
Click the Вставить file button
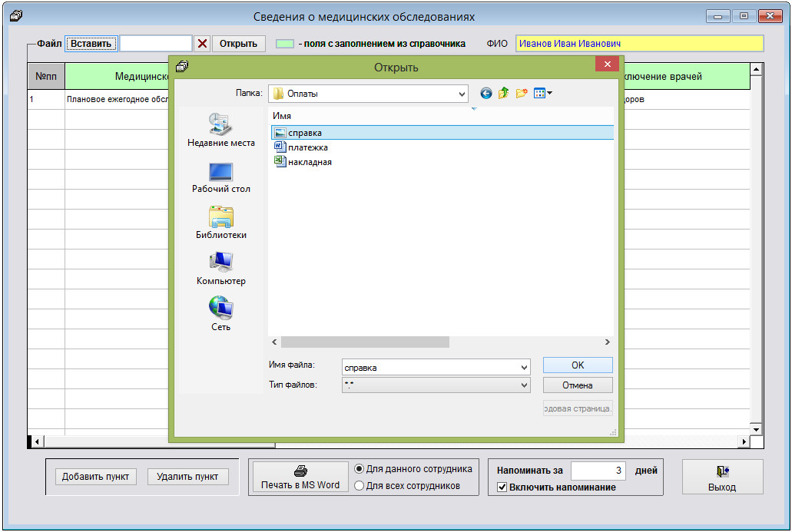[x=91, y=44]
